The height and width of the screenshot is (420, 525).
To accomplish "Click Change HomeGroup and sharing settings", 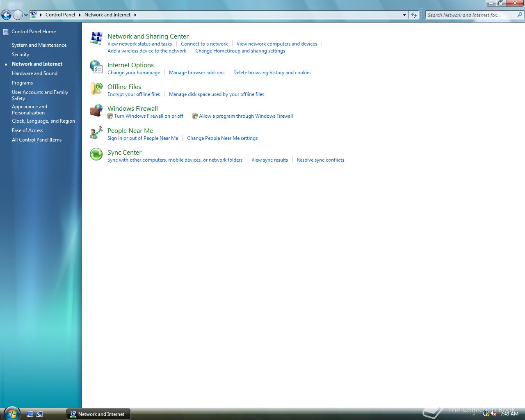I will click(240, 51).
